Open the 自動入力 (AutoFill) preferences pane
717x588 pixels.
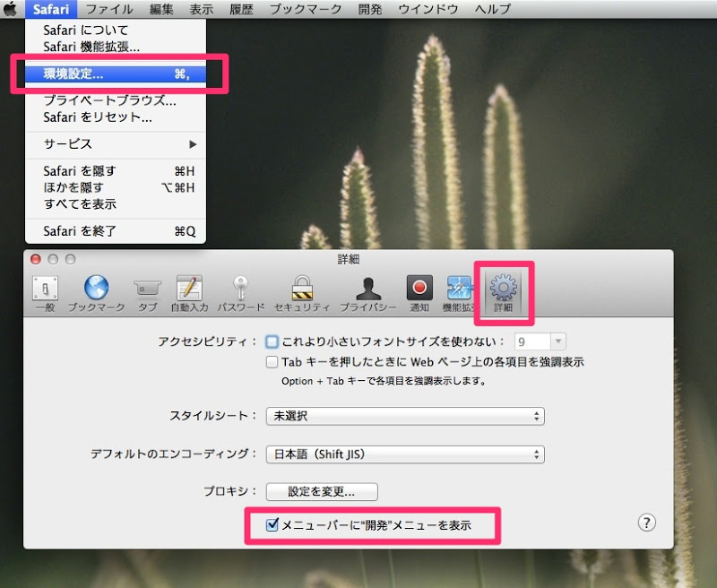click(x=189, y=293)
